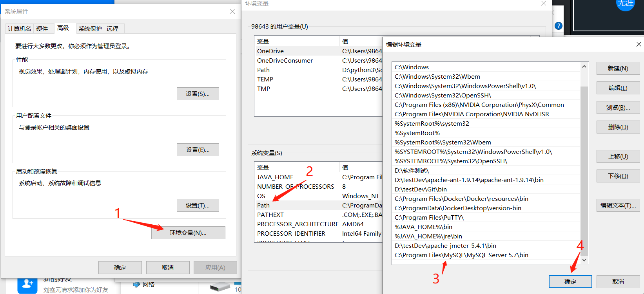Select the %SystemRoot% entry

[x=486, y=133]
